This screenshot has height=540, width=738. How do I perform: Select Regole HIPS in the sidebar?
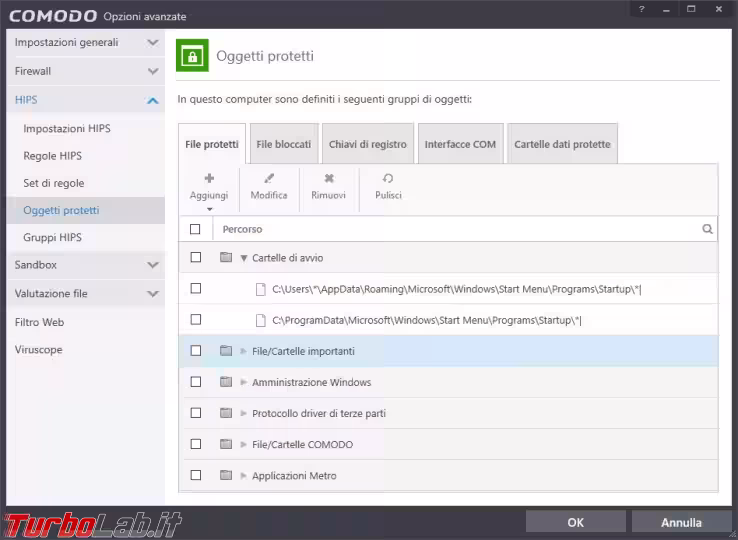tap(53, 156)
